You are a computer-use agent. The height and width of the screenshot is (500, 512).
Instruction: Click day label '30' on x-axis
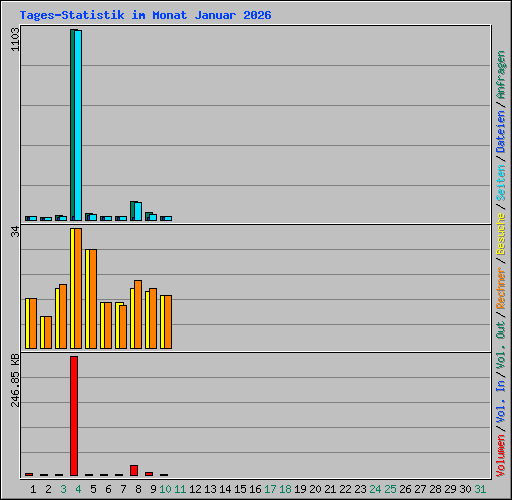(x=465, y=489)
